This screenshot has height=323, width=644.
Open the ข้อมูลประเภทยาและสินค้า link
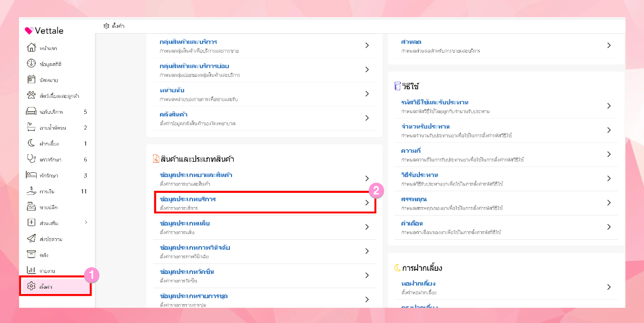[196, 175]
